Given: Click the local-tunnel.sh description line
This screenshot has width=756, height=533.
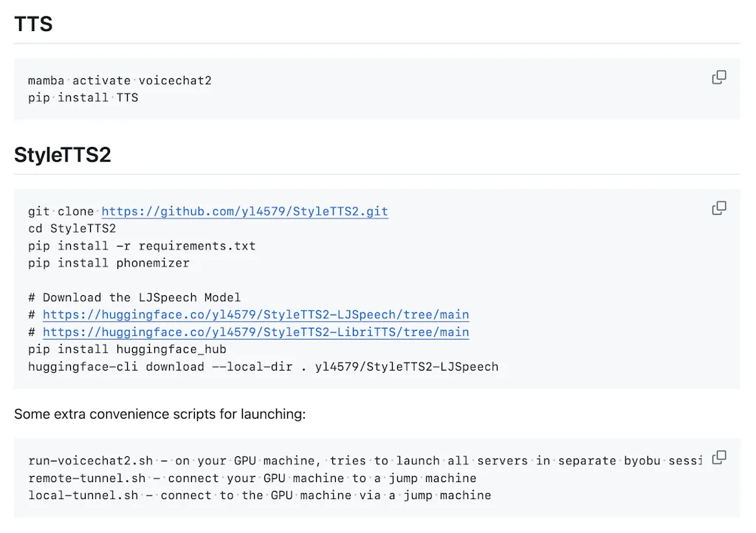Looking at the screenshot, I should [x=259, y=495].
